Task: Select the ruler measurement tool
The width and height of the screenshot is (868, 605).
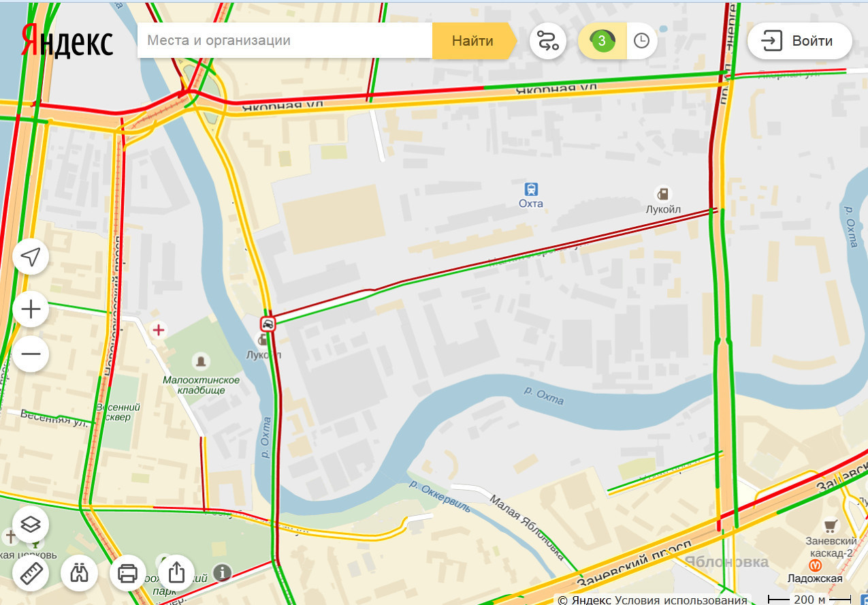Action: coord(31,573)
